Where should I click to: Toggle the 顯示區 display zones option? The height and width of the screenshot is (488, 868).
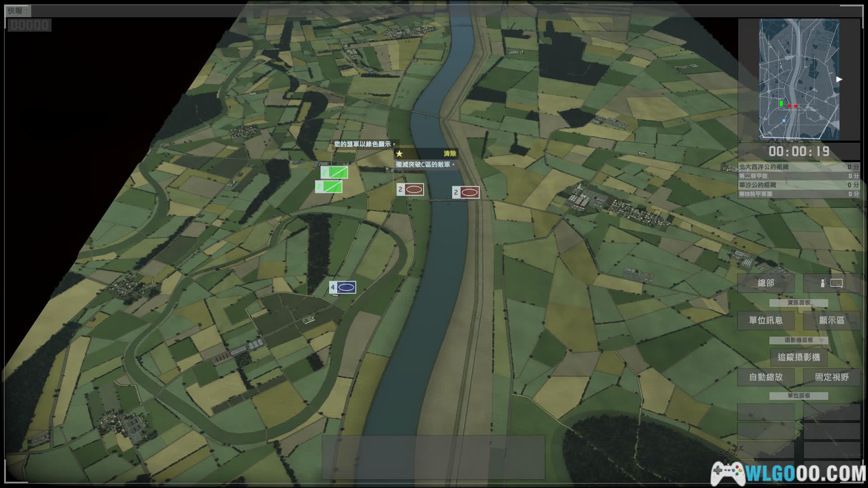pyautogui.click(x=831, y=320)
